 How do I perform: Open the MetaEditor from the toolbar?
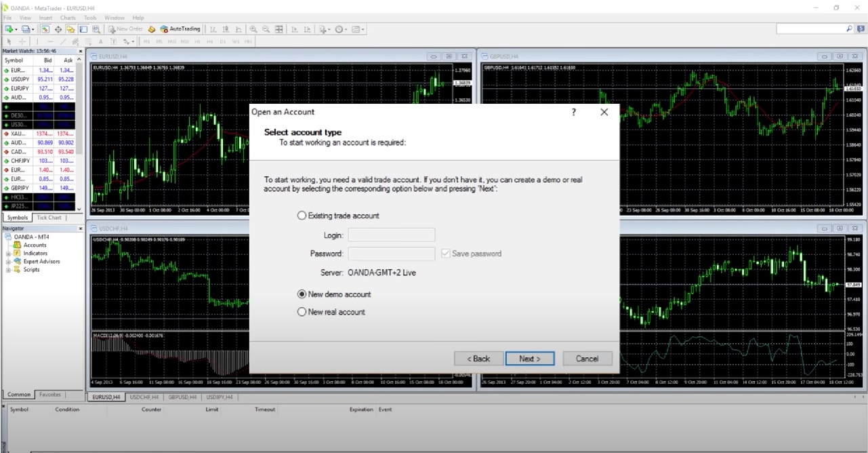tap(152, 29)
